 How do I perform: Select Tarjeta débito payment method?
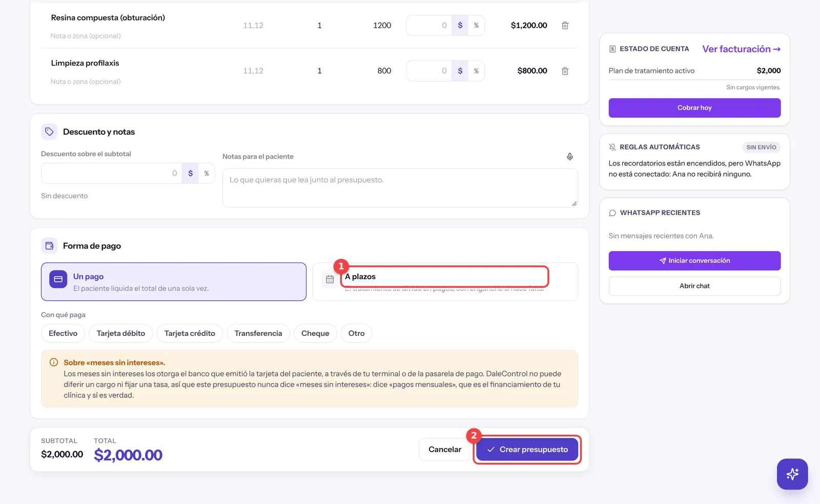click(121, 333)
